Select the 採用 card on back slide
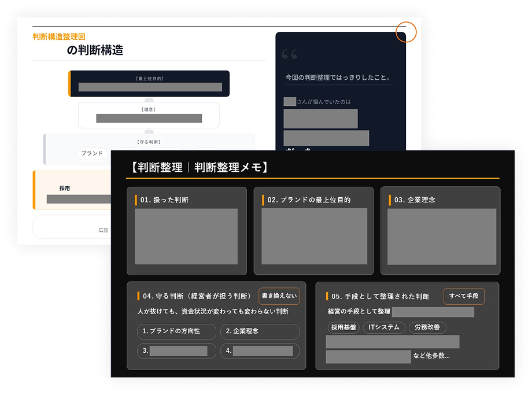The width and height of the screenshot is (532, 395). [x=72, y=190]
